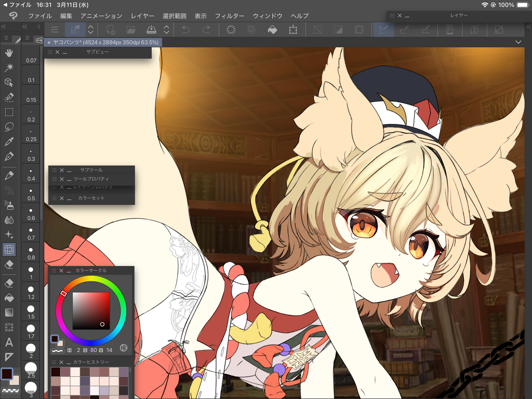Select transparent color swatch in toolbar
532x399 pixels.
pyautogui.click(x=11, y=391)
